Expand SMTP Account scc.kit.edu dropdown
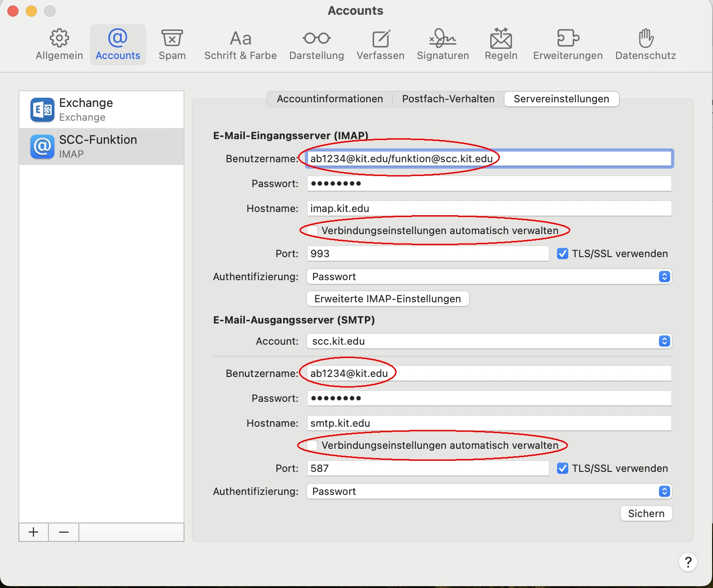713x588 pixels. click(489, 341)
